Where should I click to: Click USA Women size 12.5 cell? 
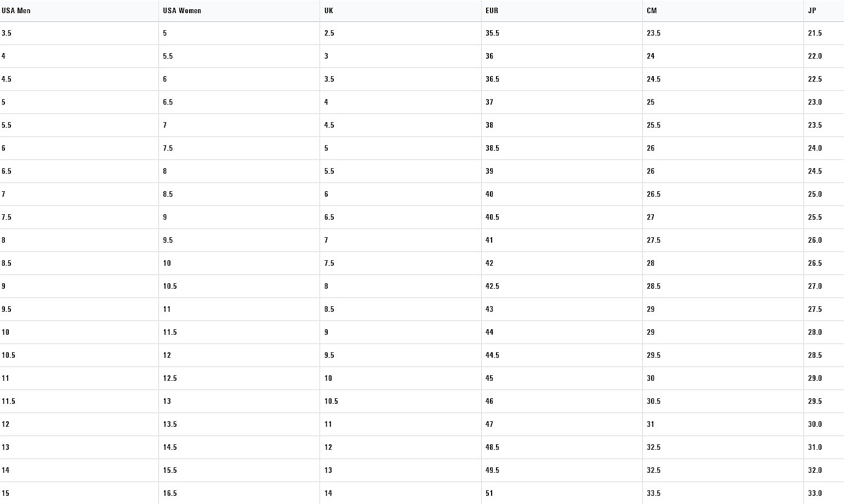(239, 379)
